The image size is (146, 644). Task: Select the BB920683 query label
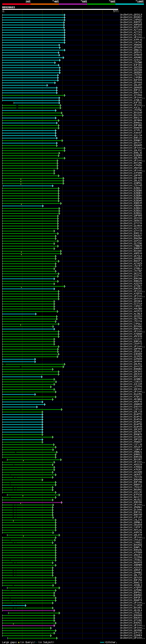pos(8,8)
